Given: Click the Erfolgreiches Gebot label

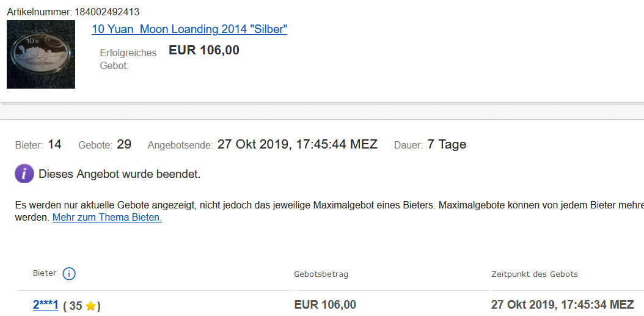Looking at the screenshot, I should (128, 59).
